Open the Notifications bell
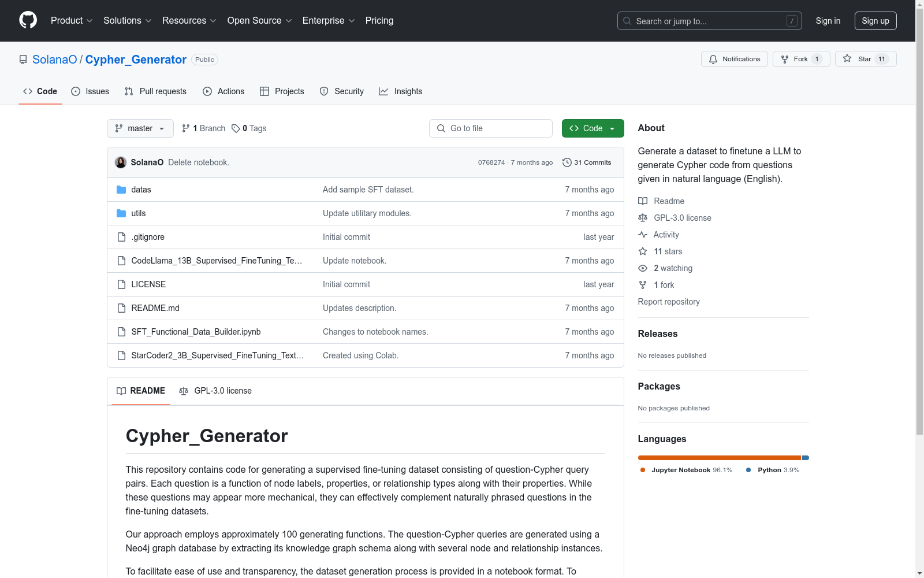Screen dimensions: 924x578 click(x=713, y=59)
